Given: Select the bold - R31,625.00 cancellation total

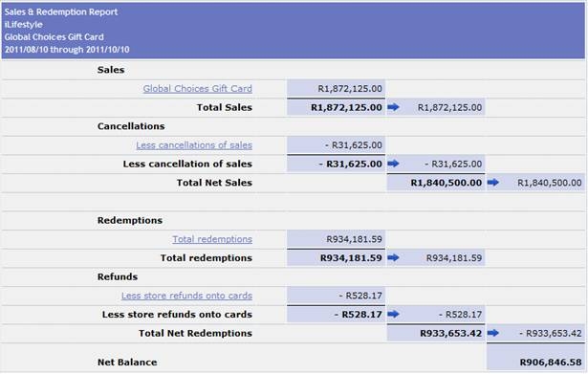Looking at the screenshot, I should click(350, 164).
